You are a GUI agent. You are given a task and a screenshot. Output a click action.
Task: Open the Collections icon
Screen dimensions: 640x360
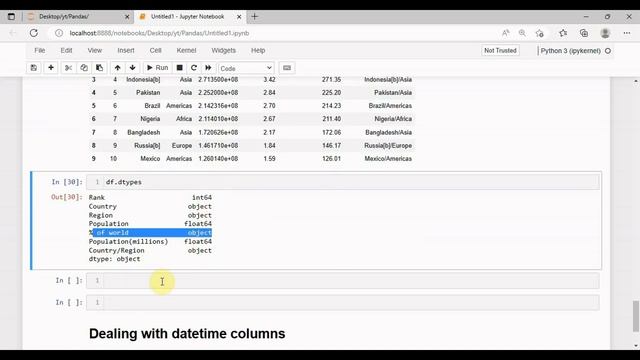(x=584, y=33)
